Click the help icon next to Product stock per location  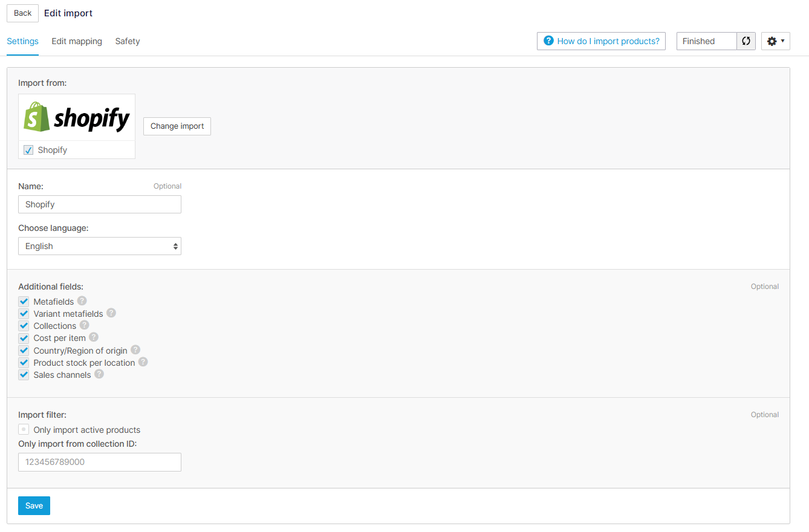pyautogui.click(x=143, y=362)
